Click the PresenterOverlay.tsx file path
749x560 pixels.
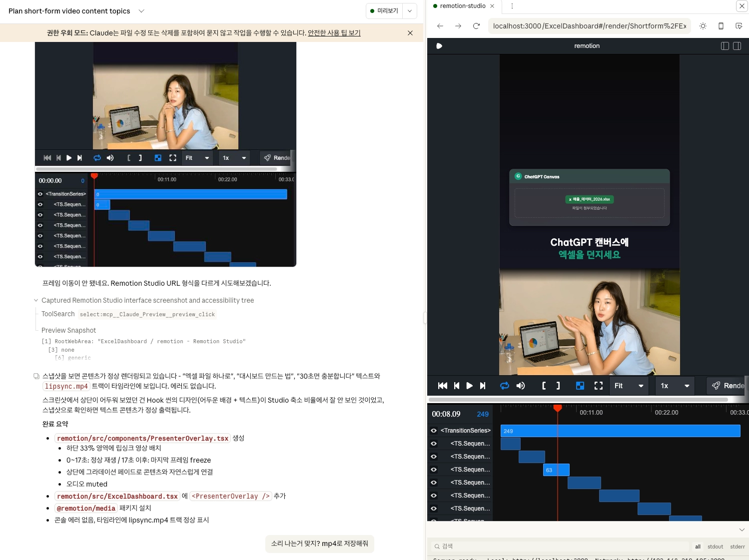[142, 439]
